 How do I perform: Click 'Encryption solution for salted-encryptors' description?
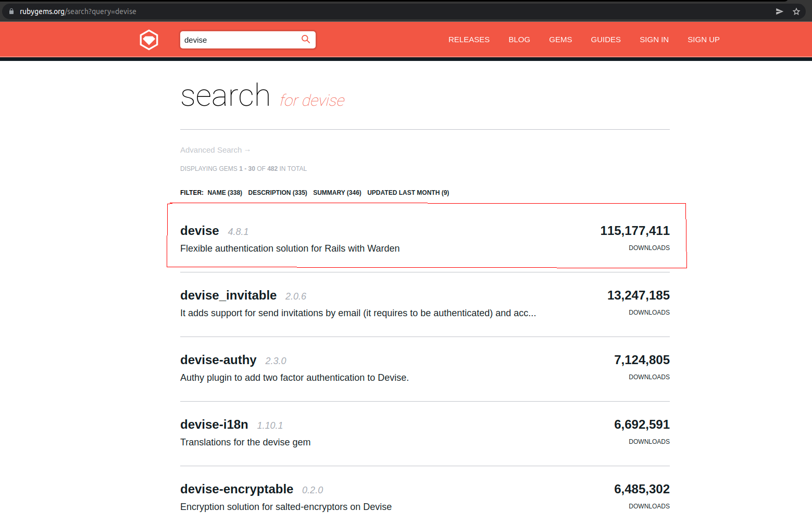tap(286, 507)
